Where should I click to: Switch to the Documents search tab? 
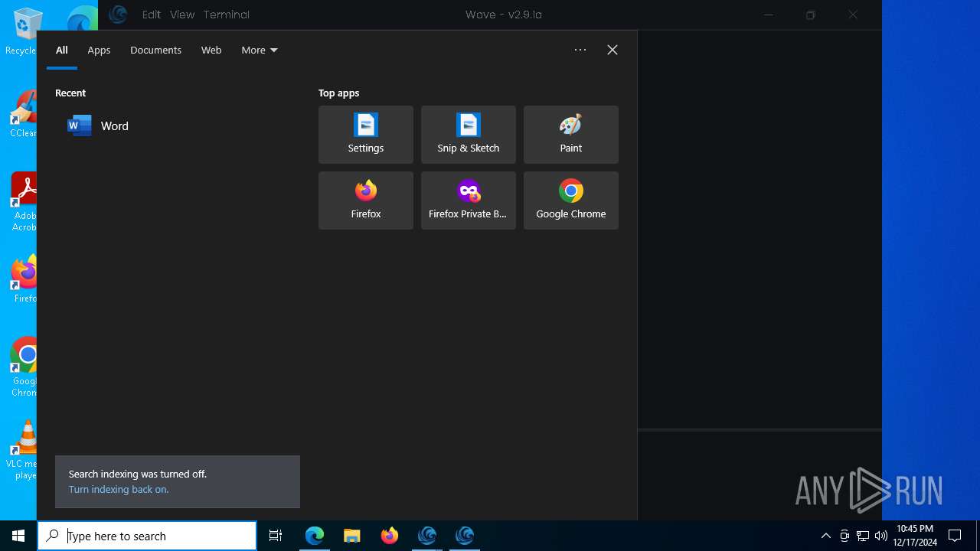pos(155,50)
